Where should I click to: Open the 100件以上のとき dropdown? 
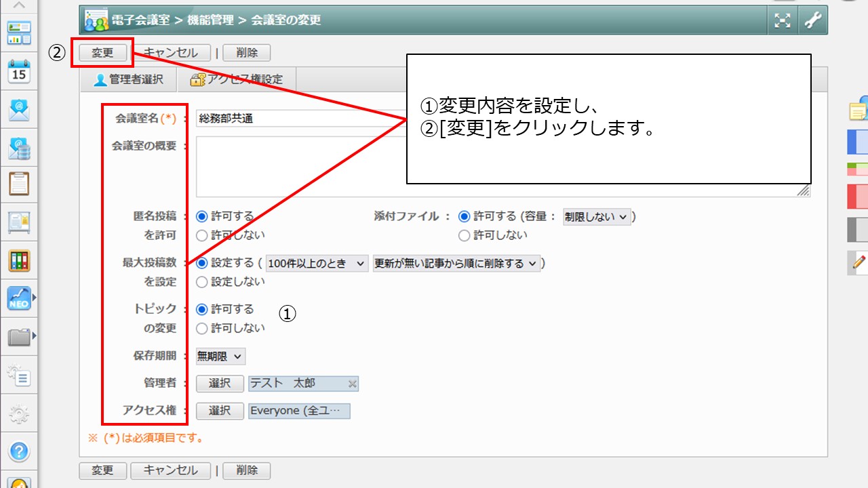tap(317, 263)
